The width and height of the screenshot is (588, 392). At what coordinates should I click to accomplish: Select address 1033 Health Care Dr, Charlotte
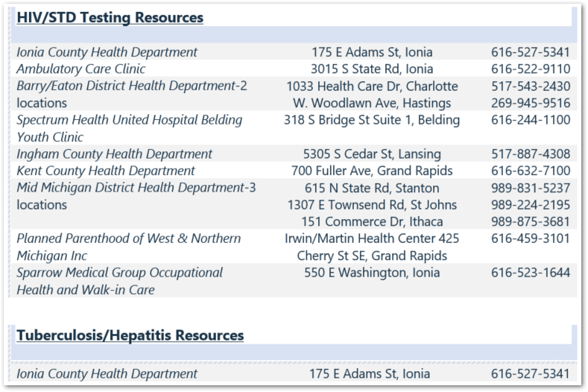[372, 86]
